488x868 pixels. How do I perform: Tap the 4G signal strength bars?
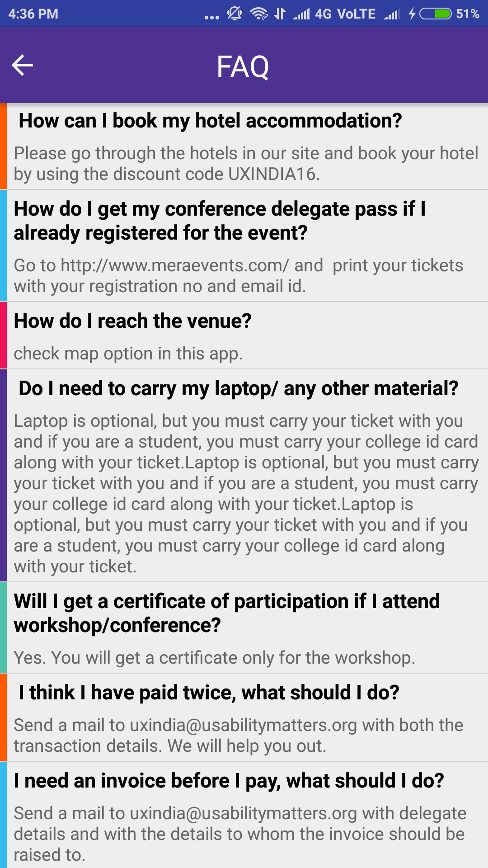tap(301, 14)
